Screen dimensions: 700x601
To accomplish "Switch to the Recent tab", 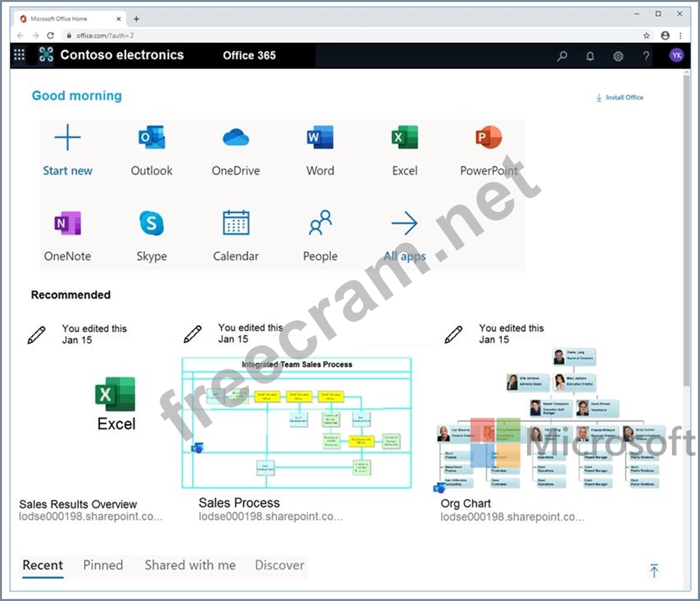I will pos(43,566).
